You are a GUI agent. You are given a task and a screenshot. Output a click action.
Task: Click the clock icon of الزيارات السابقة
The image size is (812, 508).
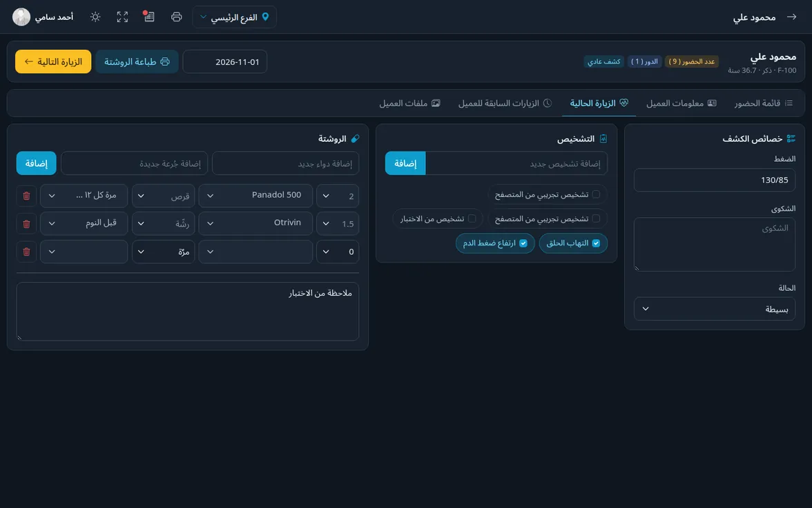pos(548,103)
